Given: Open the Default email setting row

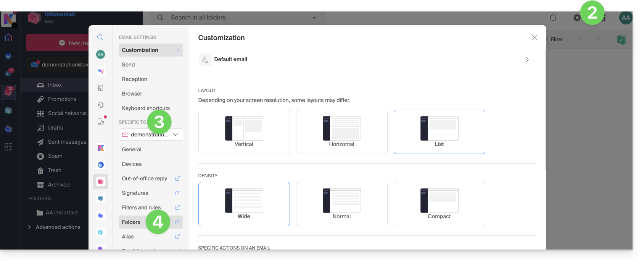Looking at the screenshot, I should [x=366, y=60].
